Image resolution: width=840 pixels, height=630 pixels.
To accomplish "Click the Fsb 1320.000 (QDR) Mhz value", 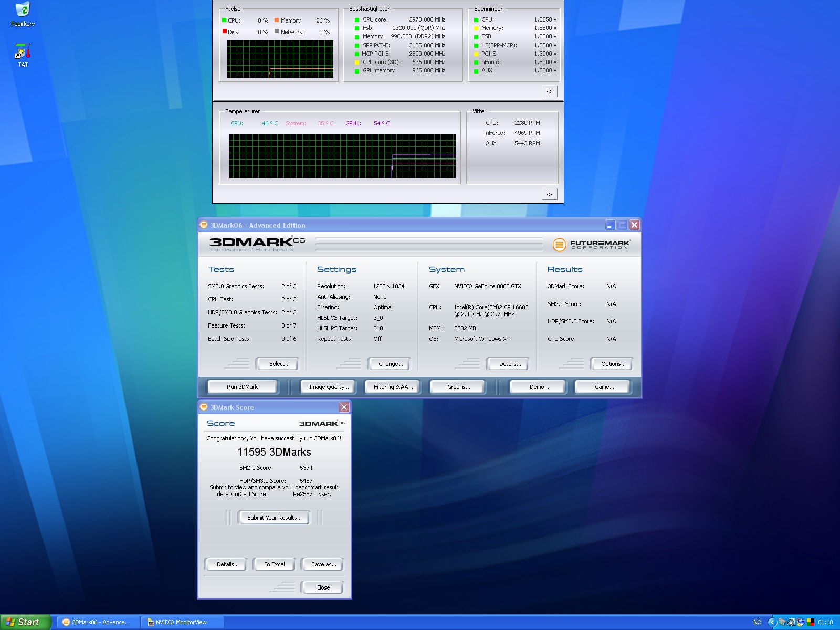I will [418, 28].
